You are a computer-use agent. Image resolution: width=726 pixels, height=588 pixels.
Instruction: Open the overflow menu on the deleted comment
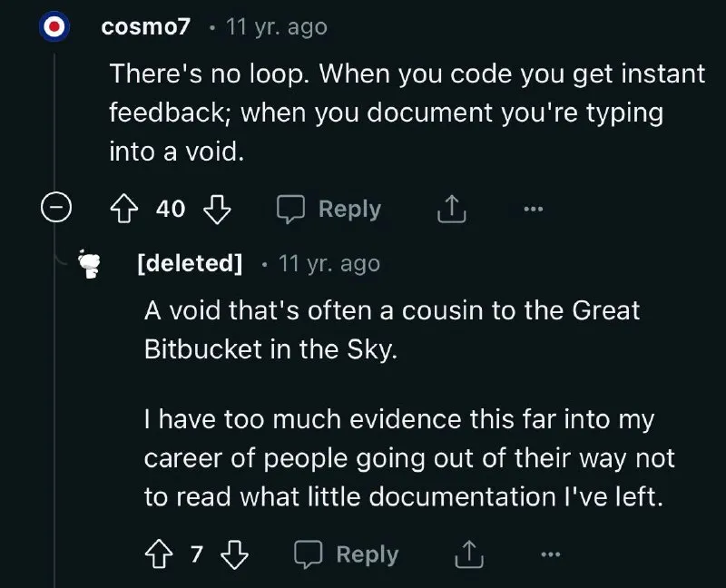pyautogui.click(x=550, y=554)
